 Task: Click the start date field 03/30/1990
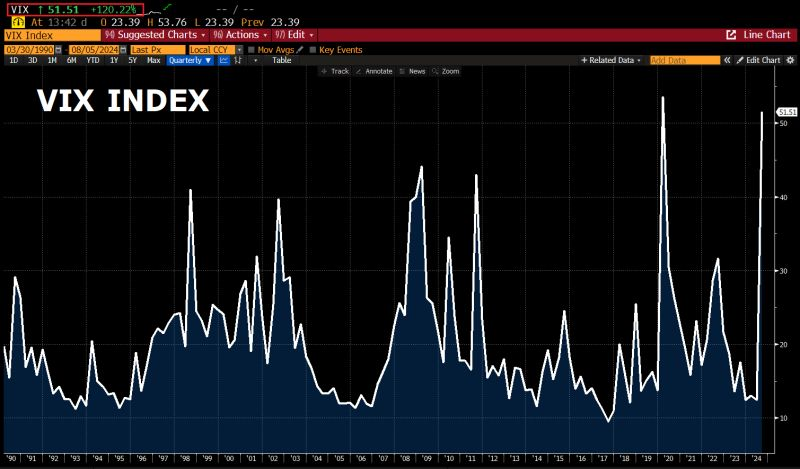[30, 50]
